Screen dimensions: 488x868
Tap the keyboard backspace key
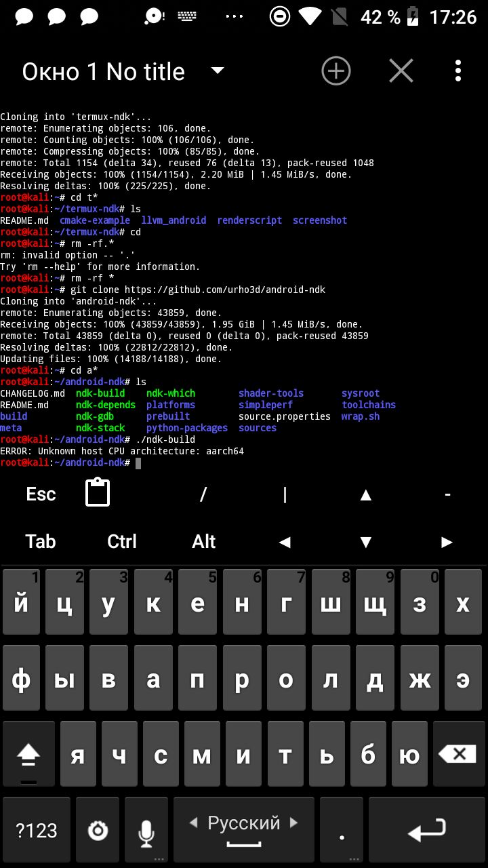coord(459,753)
